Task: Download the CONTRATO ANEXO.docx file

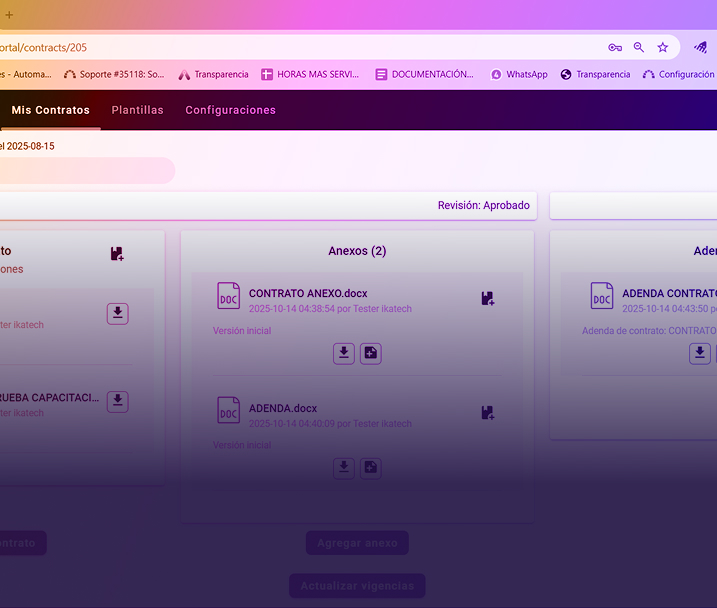Action: pyautogui.click(x=344, y=353)
